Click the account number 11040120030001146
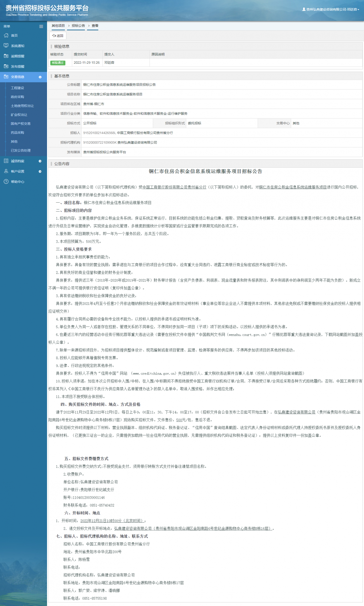 click(89, 497)
